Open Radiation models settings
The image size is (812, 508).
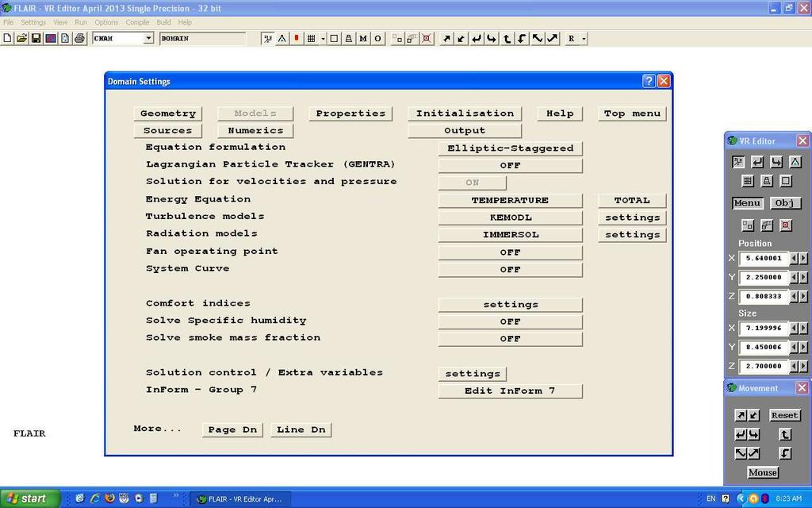632,235
